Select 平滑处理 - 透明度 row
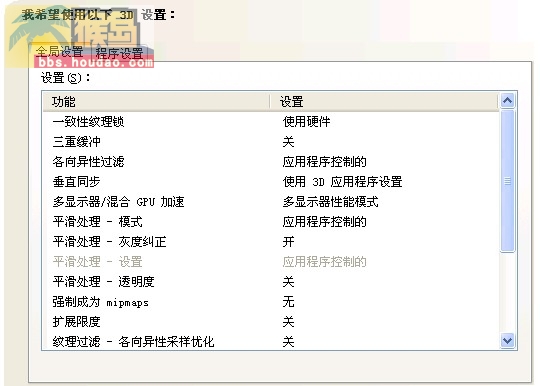Viewport: 540px width, 386px height. [x=270, y=282]
